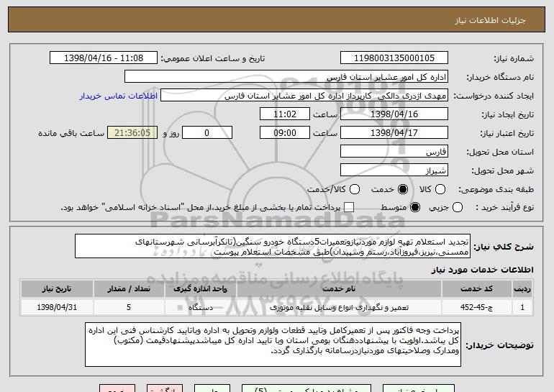Viewport: 554px width, 392px height.
Task: Click the remaining time field 21:36:05
Action: pos(132,133)
